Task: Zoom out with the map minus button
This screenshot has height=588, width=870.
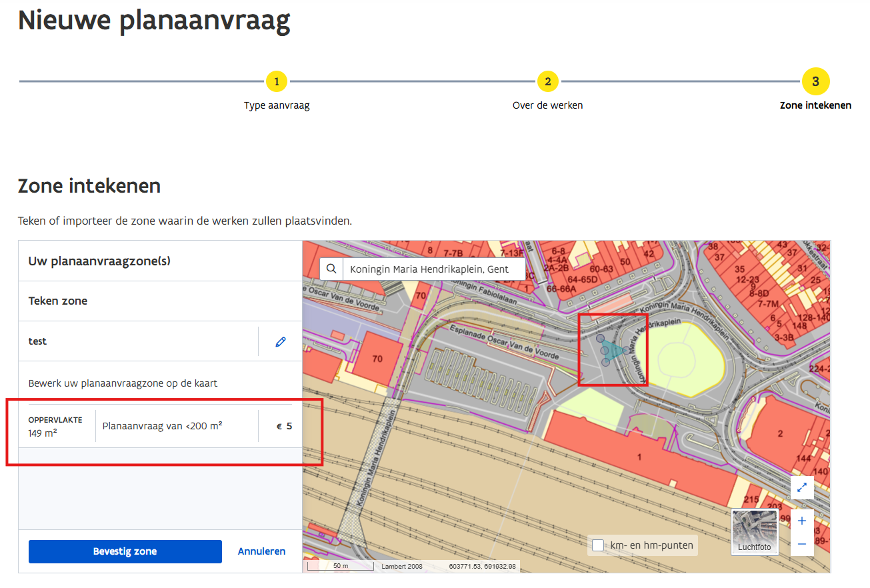Action: pos(801,544)
